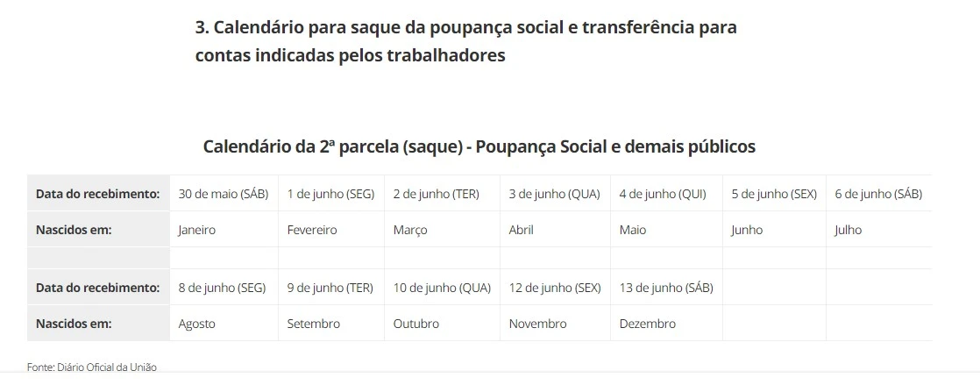Click the table title 'Calendário da 2ª parcela (saque)'
This screenshot has width=980, height=385.
[x=479, y=146]
